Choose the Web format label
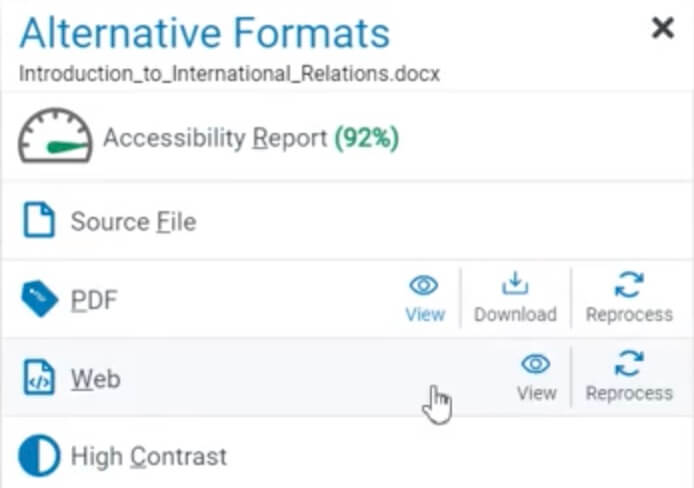Screen dimensions: 694x488 [96, 379]
